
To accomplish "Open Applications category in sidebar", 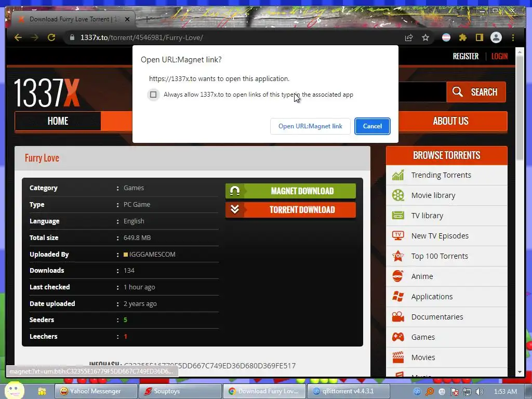I will 432,297.
